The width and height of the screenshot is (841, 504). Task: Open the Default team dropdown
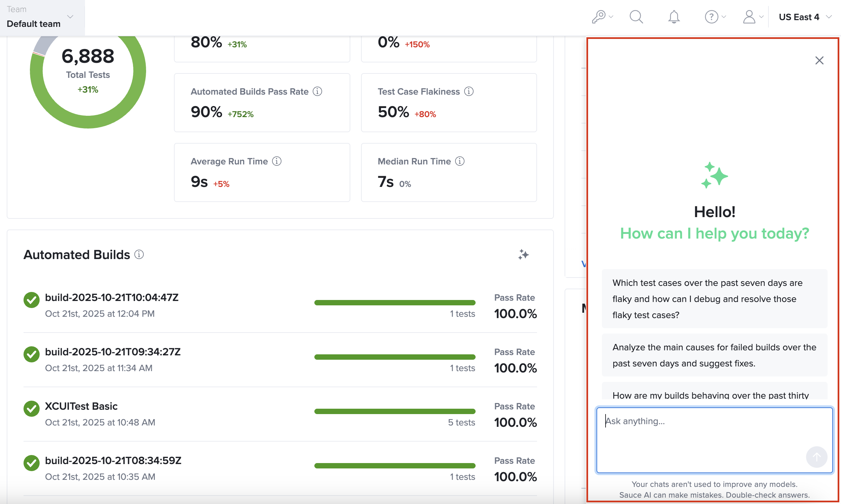pos(71,17)
